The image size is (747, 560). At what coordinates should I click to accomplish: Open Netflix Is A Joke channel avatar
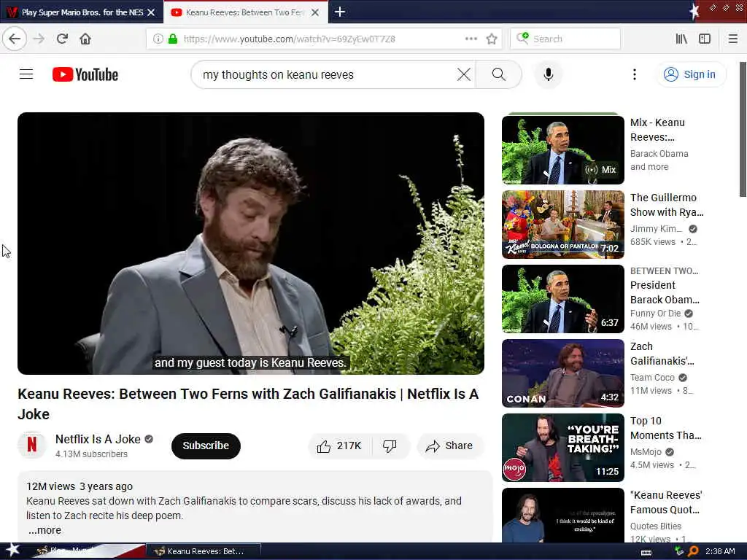click(32, 445)
